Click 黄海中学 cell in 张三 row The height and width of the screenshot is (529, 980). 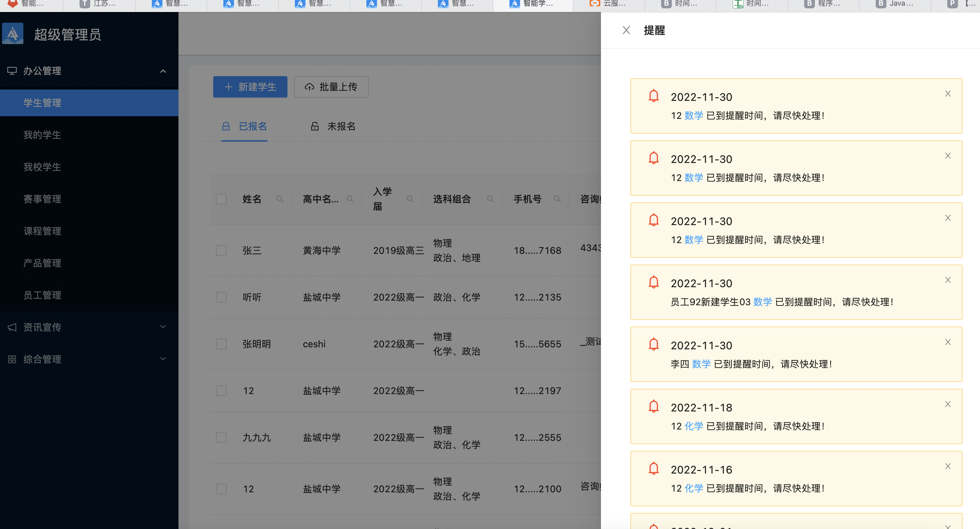[322, 250]
